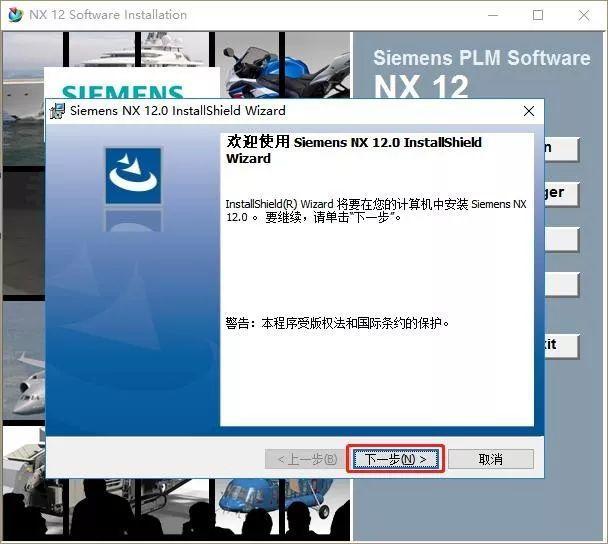Click the blue InstallShield logo graphic
The width and height of the screenshot is (608, 544).
tap(133, 176)
